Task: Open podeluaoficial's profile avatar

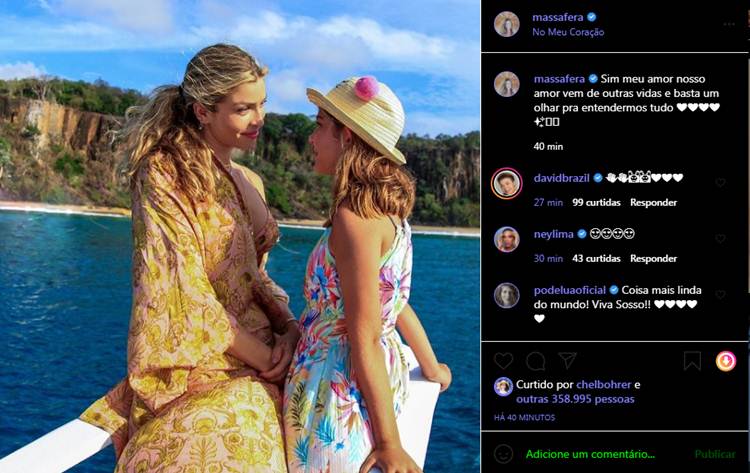Action: pyautogui.click(x=507, y=295)
